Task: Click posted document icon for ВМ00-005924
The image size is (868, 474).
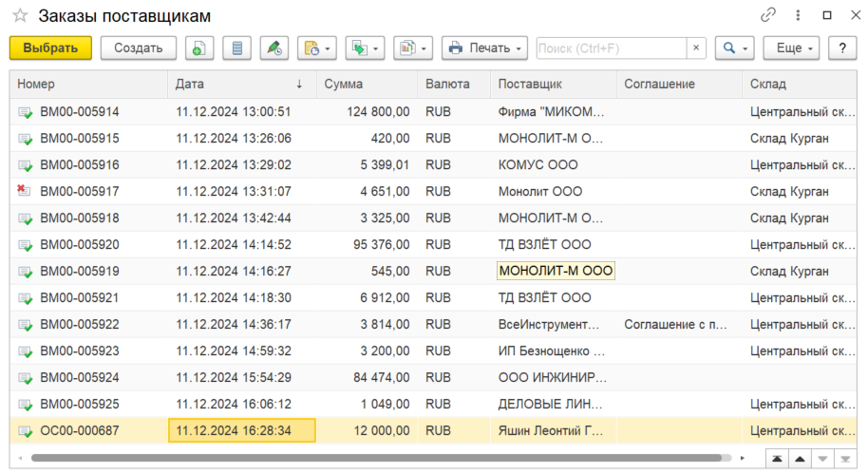Action: point(25,378)
